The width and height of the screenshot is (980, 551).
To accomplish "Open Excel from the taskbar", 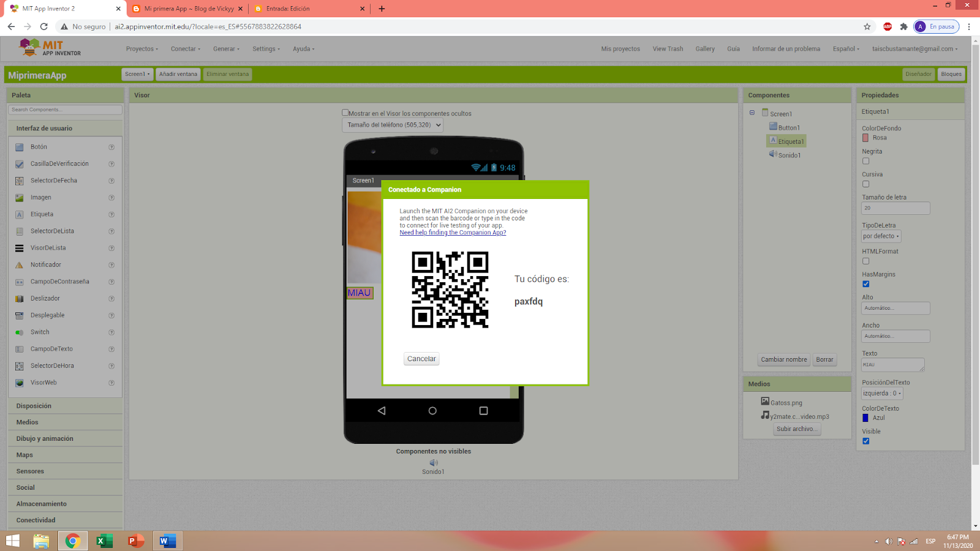I will click(104, 541).
